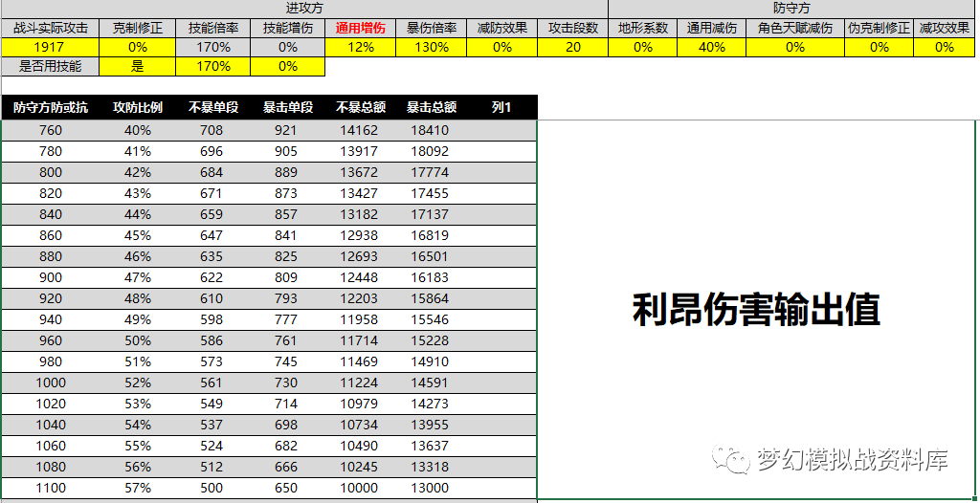Click the 克制修正 header cell
980x503 pixels.
click(138, 28)
